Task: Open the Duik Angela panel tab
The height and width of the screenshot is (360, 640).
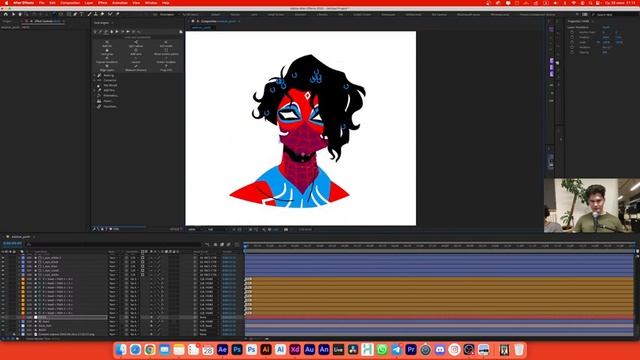Action: point(102,23)
